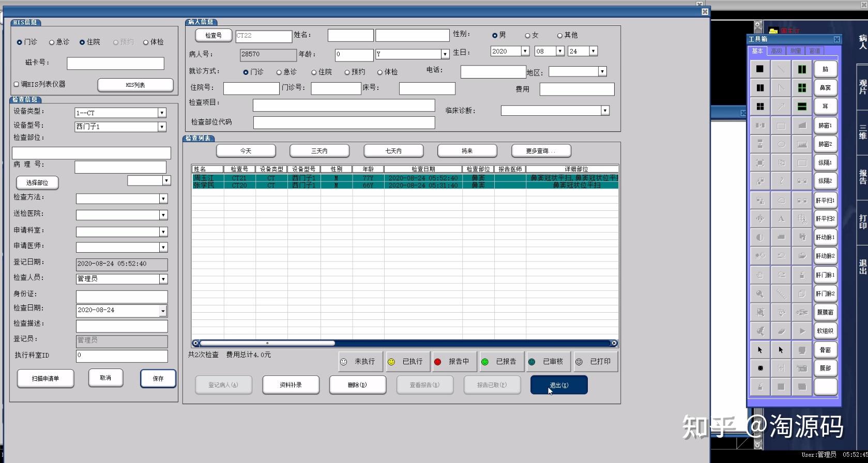Select 门诊 radio in HIS信息

20,42
